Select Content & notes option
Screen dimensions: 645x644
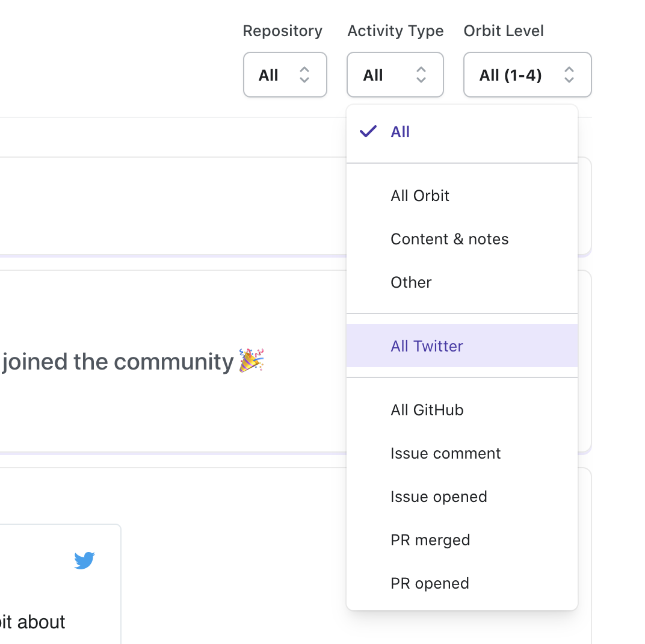[462, 239]
